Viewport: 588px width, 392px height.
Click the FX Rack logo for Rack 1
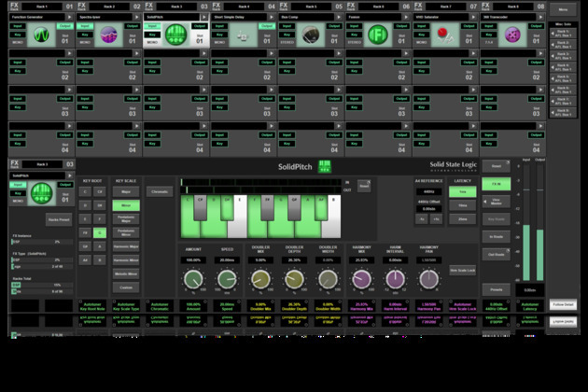(x=14, y=6)
